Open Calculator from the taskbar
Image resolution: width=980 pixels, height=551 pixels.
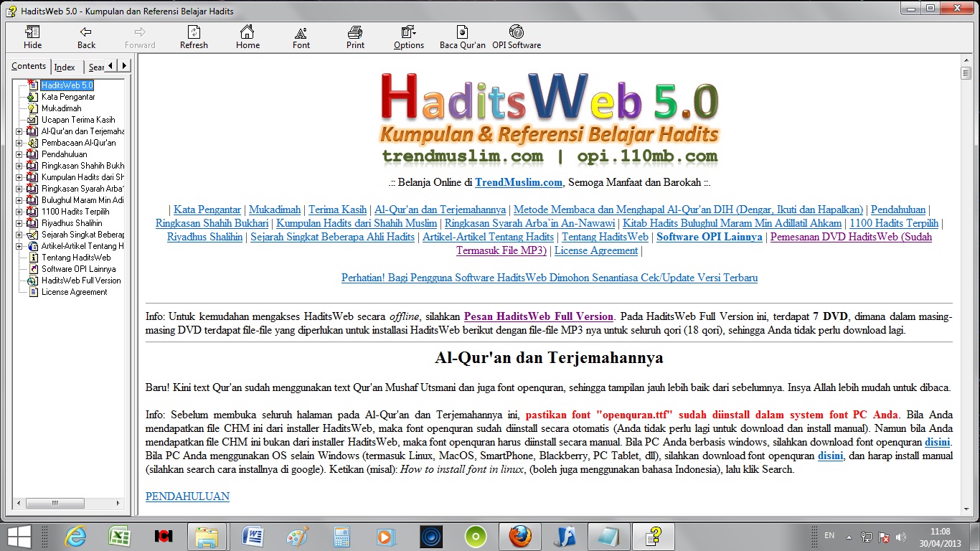pyautogui.click(x=342, y=536)
